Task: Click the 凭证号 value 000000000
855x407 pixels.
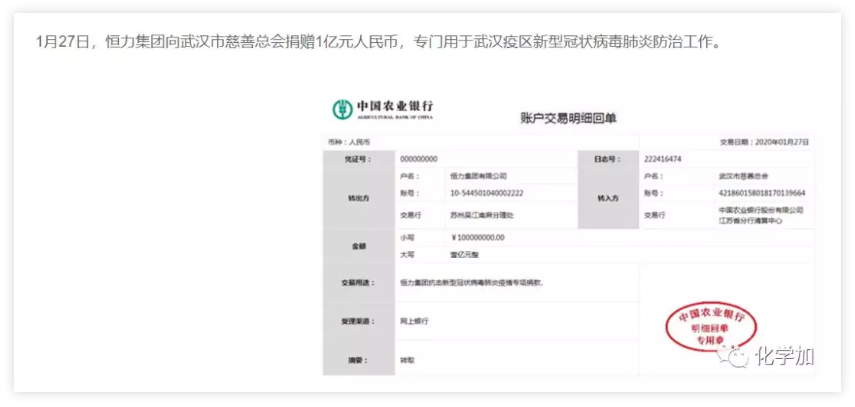Action: (418, 159)
